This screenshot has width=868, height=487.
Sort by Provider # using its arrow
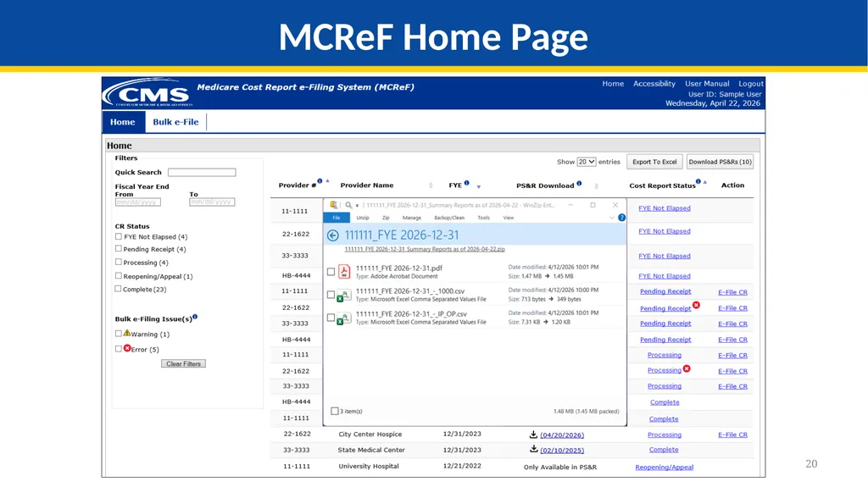point(328,181)
